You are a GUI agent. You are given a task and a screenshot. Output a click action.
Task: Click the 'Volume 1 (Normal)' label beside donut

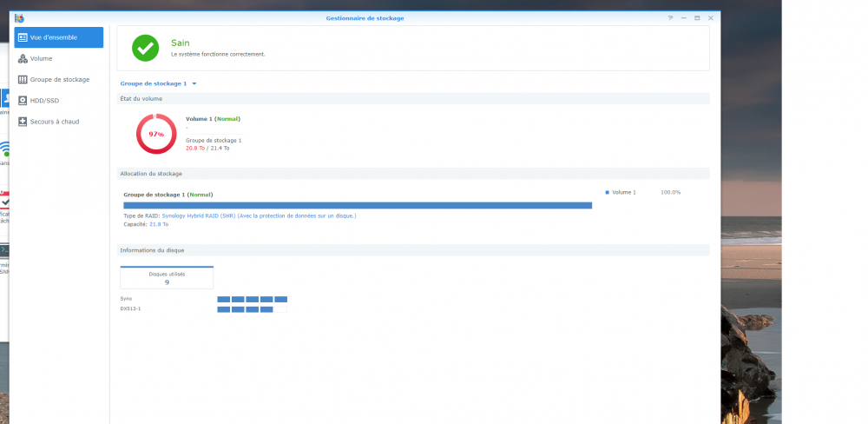click(x=214, y=119)
